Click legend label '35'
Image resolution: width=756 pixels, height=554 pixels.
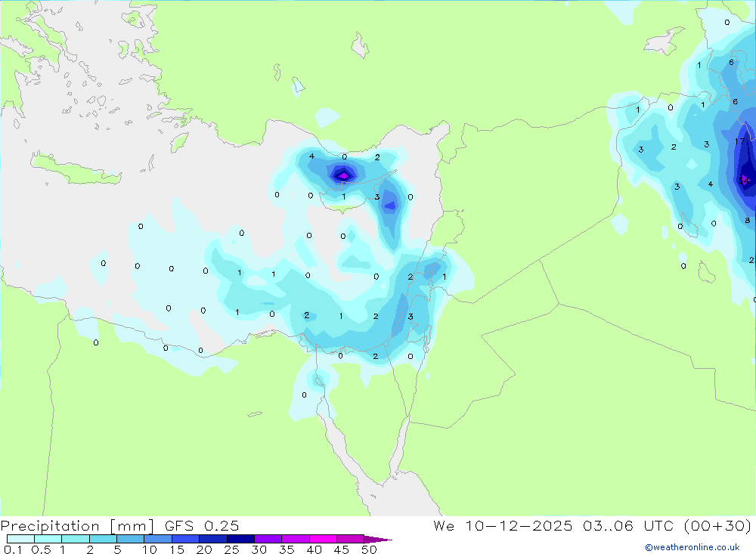[287, 549]
